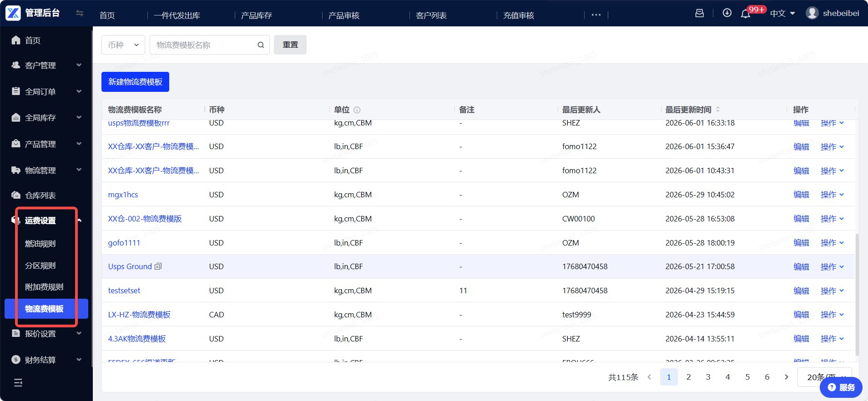Open 操作 dropdown for Usps Ground row

coord(833,267)
